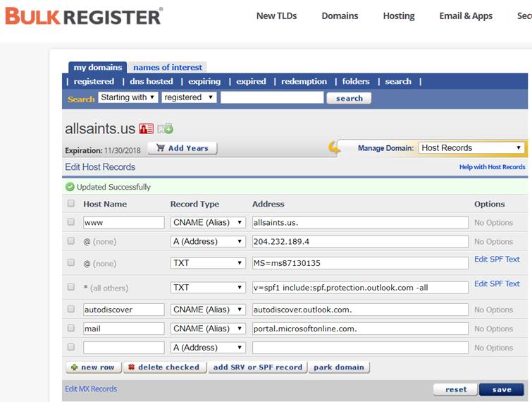Open the Edit MX Records link

(91, 389)
